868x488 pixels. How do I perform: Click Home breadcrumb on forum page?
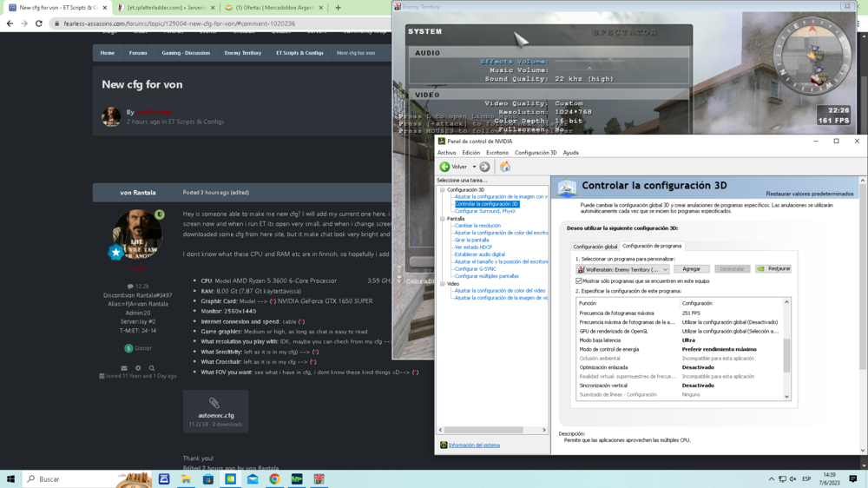[108, 53]
